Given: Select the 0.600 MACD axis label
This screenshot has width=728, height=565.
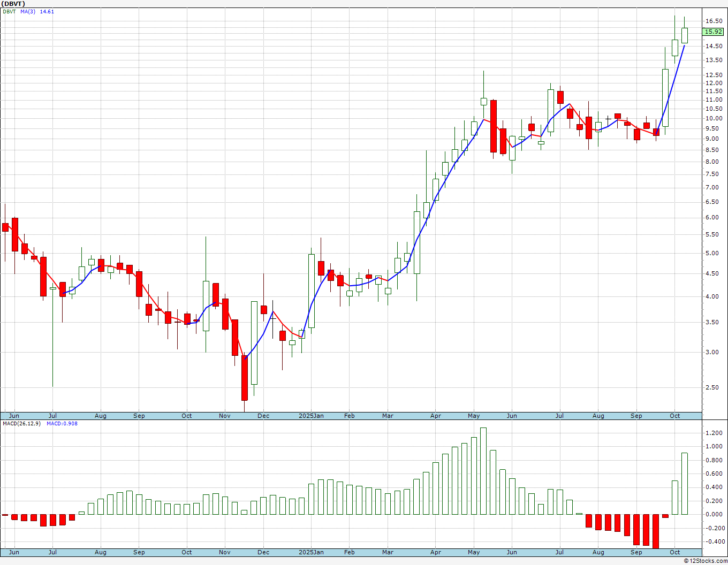Looking at the screenshot, I should [x=714, y=474].
